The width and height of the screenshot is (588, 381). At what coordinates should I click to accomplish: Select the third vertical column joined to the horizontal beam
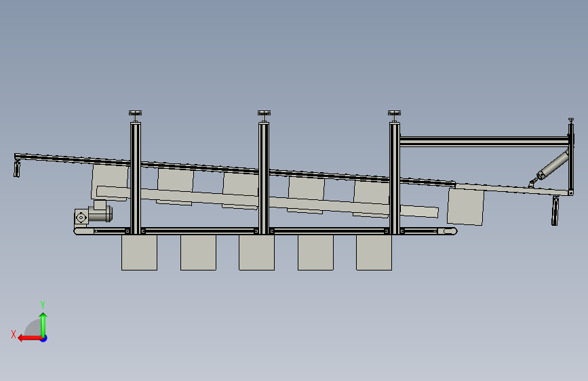tap(395, 178)
